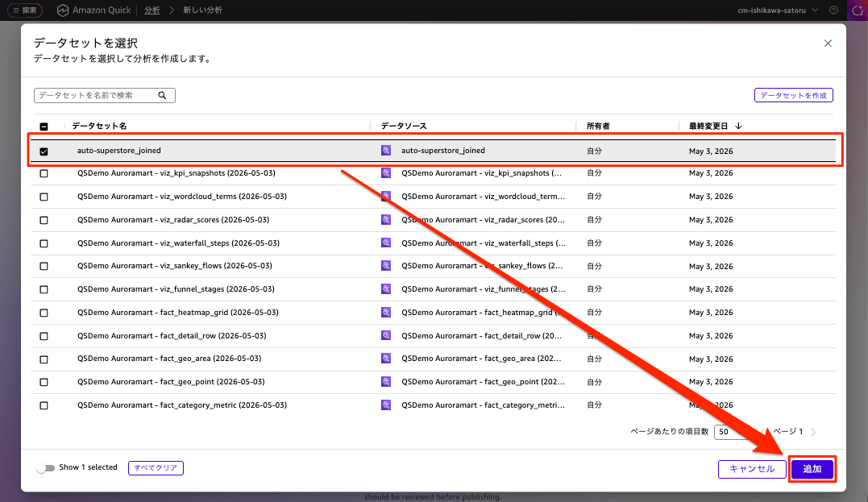The width and height of the screenshot is (868, 502).
Task: Click すべてクリア button
Action: 156,467
